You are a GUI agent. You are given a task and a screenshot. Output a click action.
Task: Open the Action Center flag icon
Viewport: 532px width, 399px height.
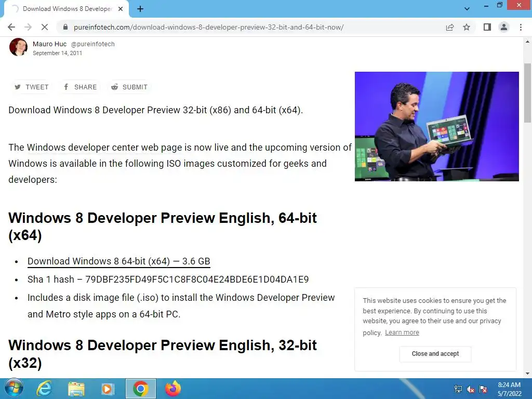(x=483, y=389)
